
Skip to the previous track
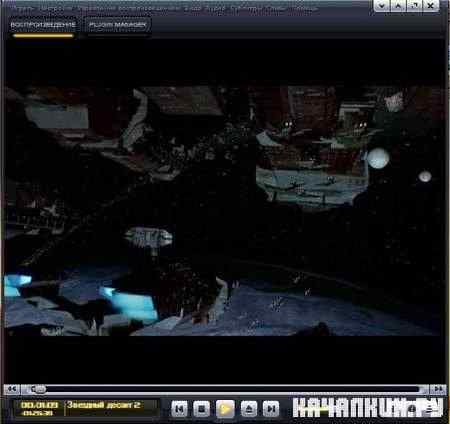tap(180, 408)
